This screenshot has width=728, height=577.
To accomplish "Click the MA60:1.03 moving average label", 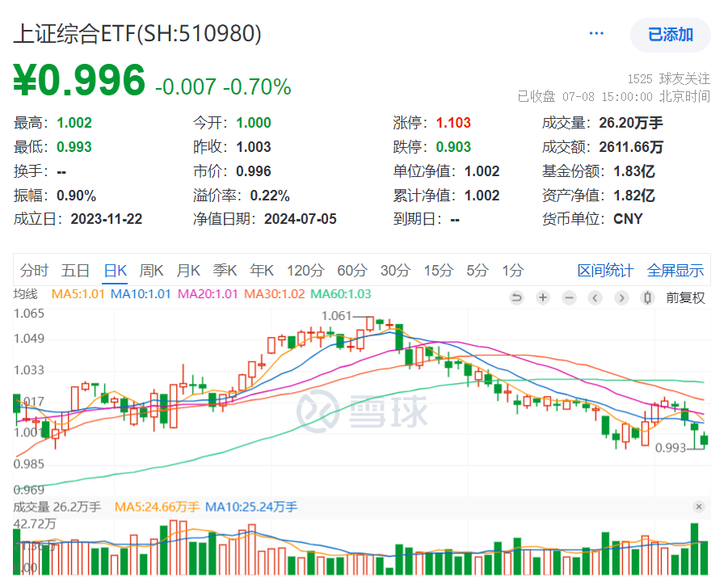I will pyautogui.click(x=341, y=294).
